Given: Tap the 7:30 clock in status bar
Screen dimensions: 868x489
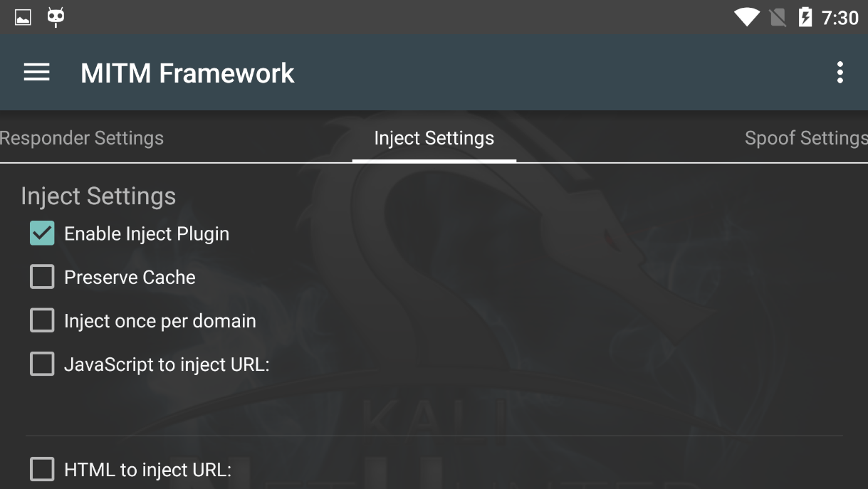Looking at the screenshot, I should click(x=840, y=17).
